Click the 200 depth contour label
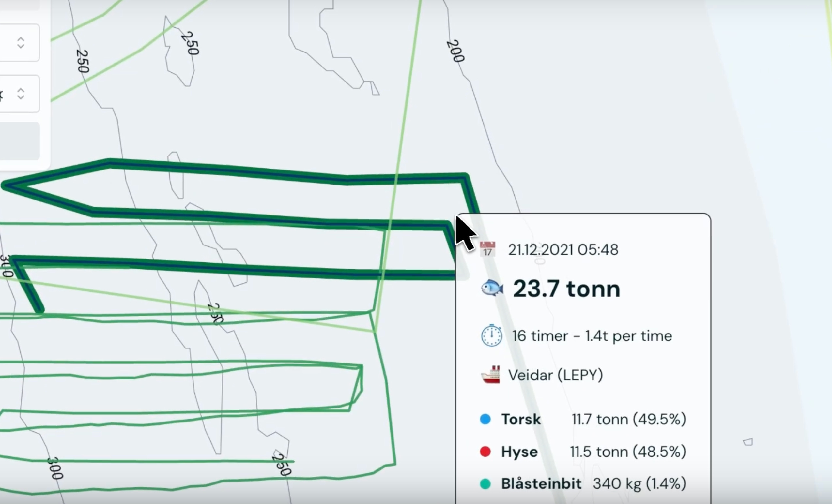 (x=455, y=51)
